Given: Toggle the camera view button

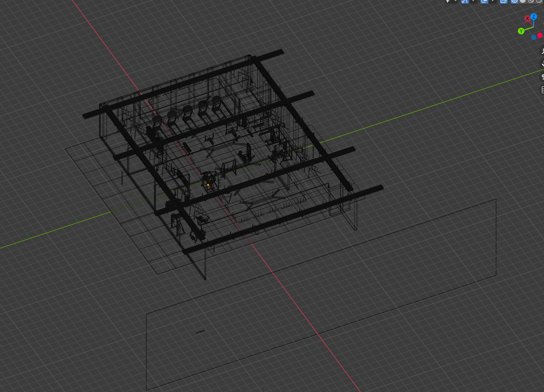Looking at the screenshot, I should [x=542, y=77].
